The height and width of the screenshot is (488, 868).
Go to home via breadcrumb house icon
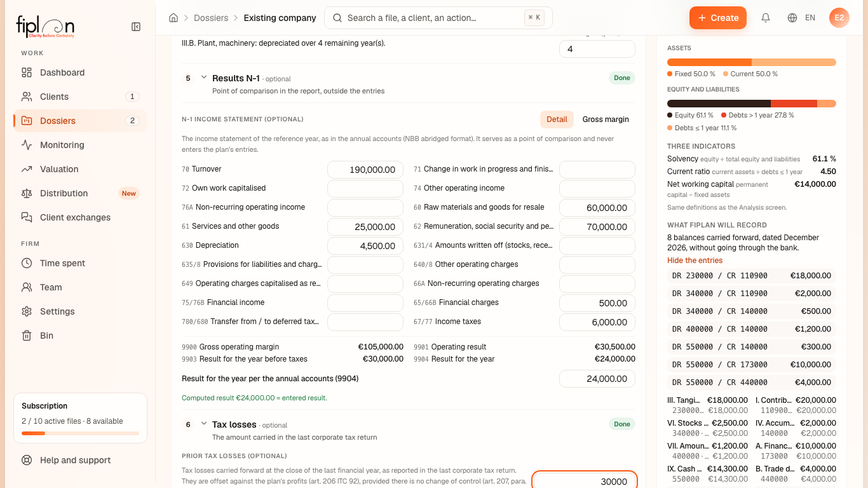coord(173,18)
